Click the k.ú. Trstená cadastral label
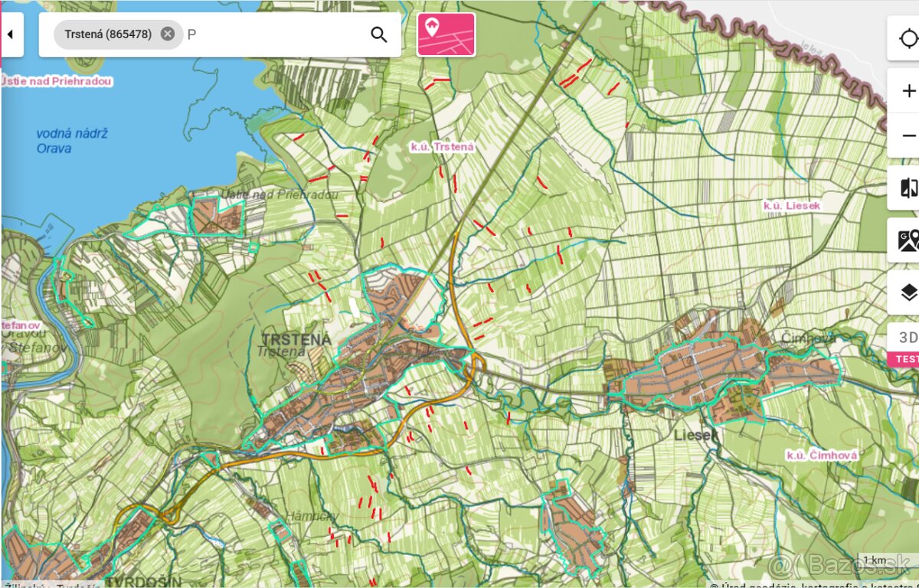This screenshot has height=588, width=919. click(x=443, y=146)
